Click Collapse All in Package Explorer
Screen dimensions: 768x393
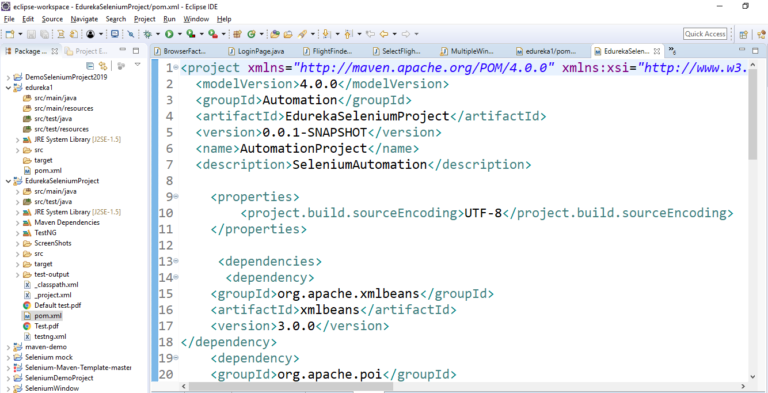pyautogui.click(x=90, y=65)
